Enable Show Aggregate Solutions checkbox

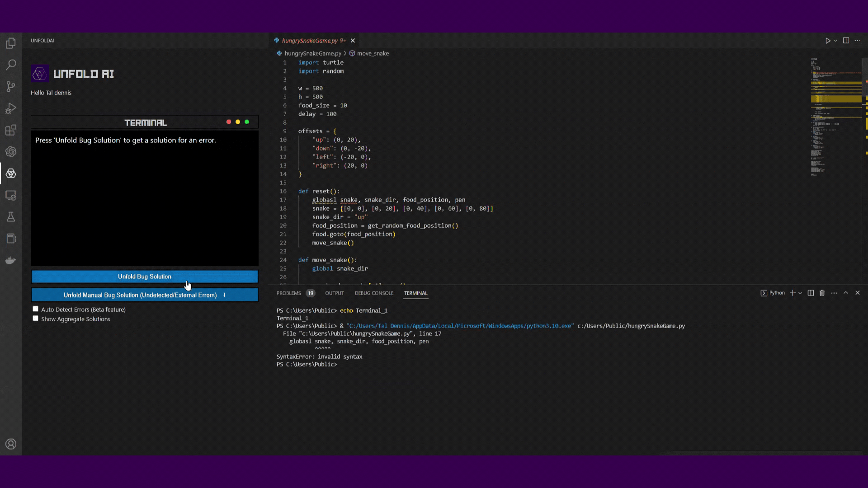pos(35,319)
